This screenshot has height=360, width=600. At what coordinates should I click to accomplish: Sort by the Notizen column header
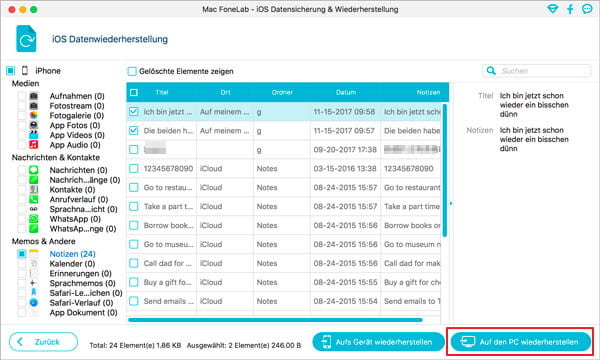[x=428, y=92]
